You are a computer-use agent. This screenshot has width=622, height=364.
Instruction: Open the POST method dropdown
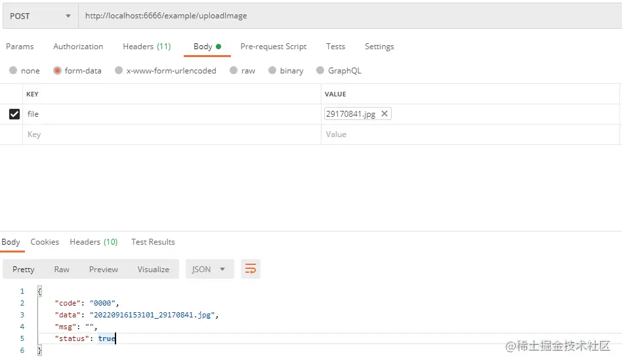click(40, 16)
